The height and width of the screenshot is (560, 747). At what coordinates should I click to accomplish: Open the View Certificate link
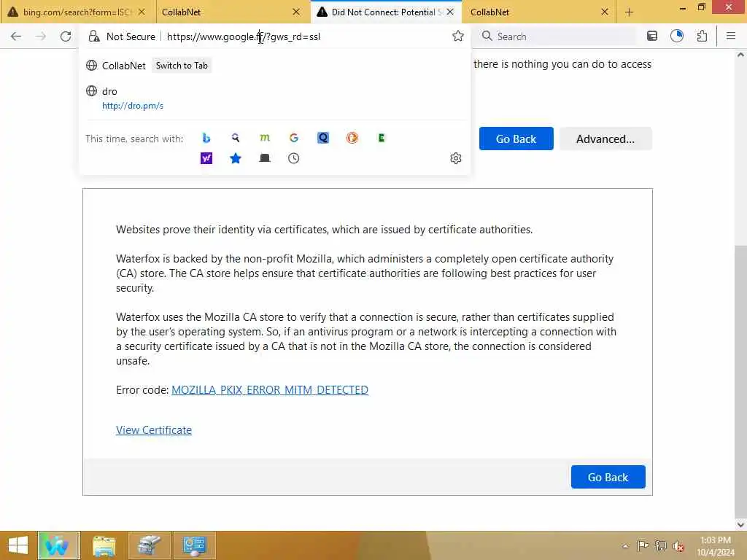pyautogui.click(x=154, y=430)
